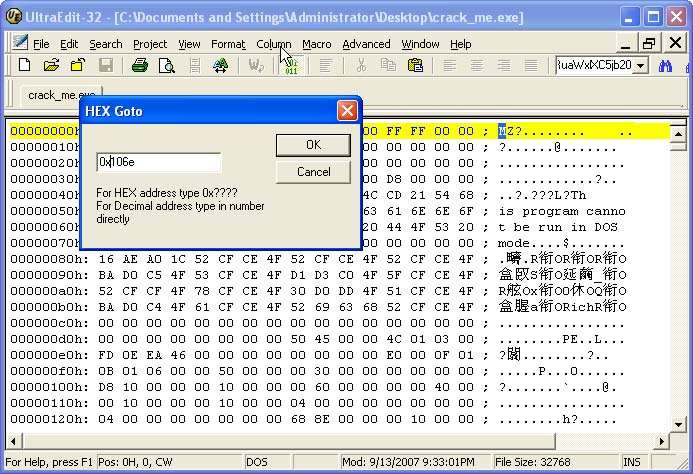Click the Insert Page Break icon
Screen dimensions: 693x474
pyautogui.click(x=194, y=65)
